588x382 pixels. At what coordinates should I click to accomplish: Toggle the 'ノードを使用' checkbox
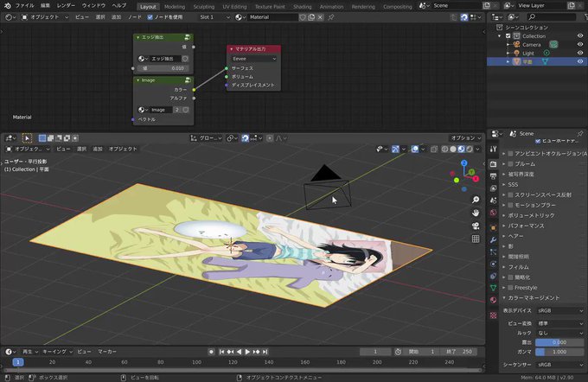pyautogui.click(x=150, y=17)
